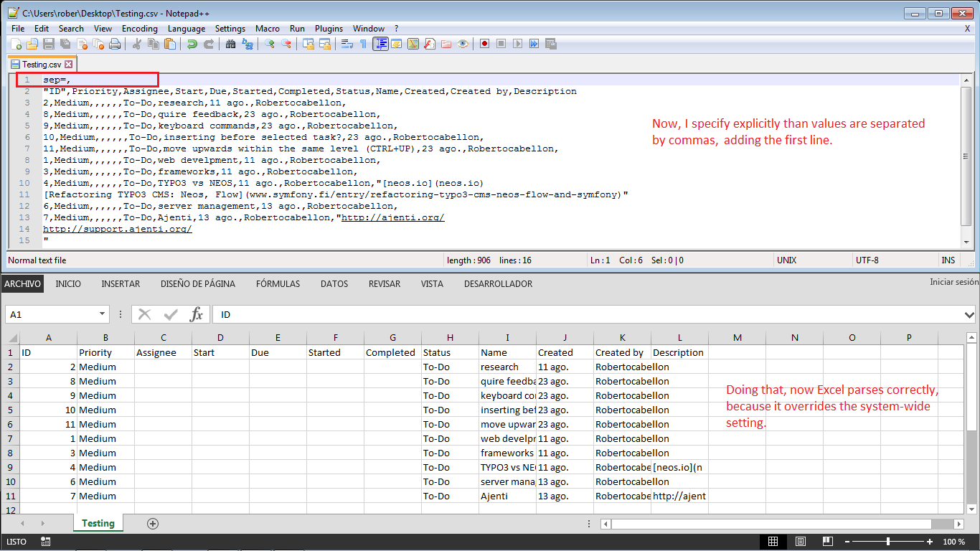Click the Paste clipboard icon

tap(170, 44)
